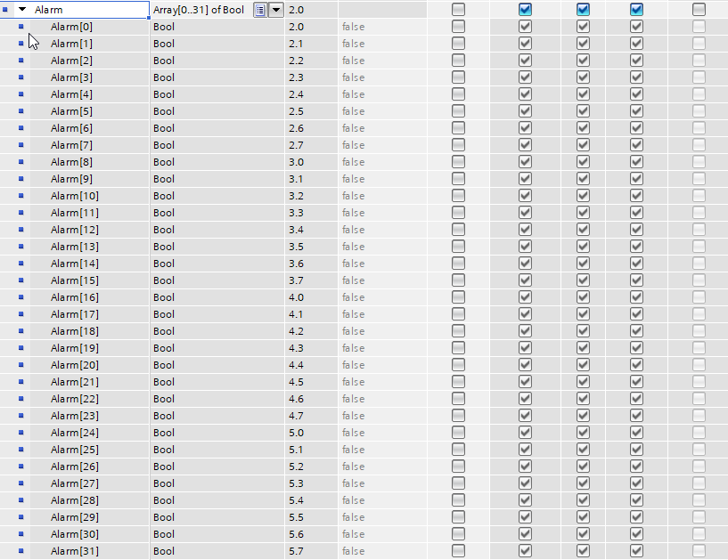Enable Retain checkbox for Alarm parent row
The width and height of the screenshot is (728, 560).
pyautogui.click(x=458, y=9)
